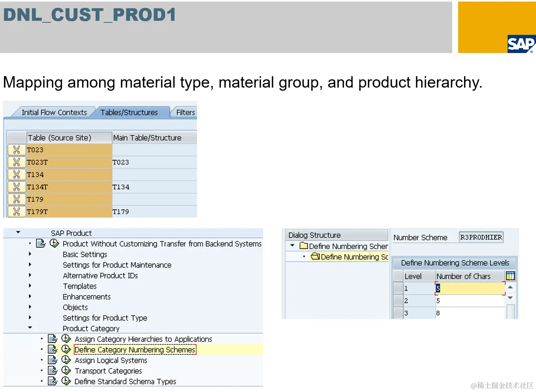
Task: Open documentation icon for Assign Logical Systems
Action: tap(53, 360)
